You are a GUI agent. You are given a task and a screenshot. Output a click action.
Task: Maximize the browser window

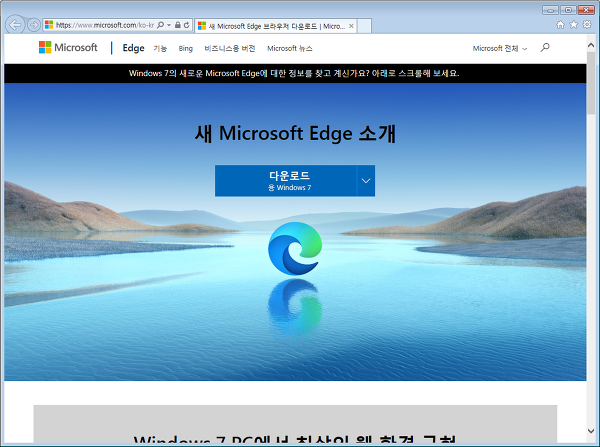point(568,10)
